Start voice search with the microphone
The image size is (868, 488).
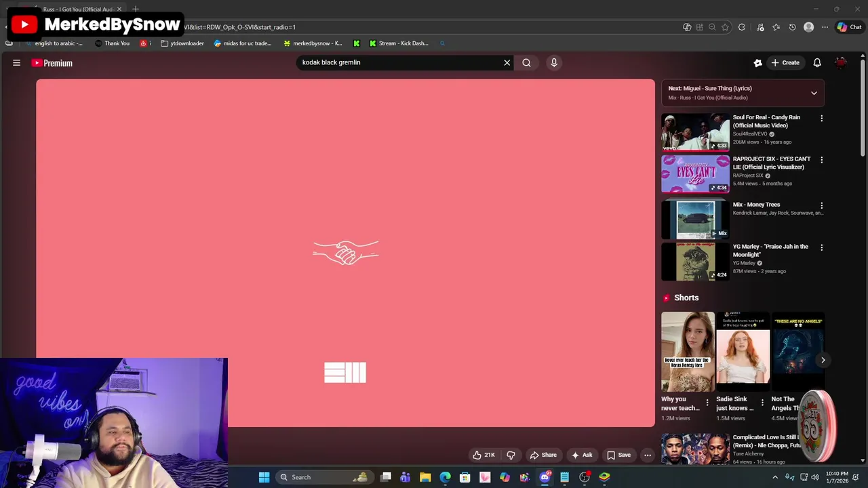coord(554,62)
